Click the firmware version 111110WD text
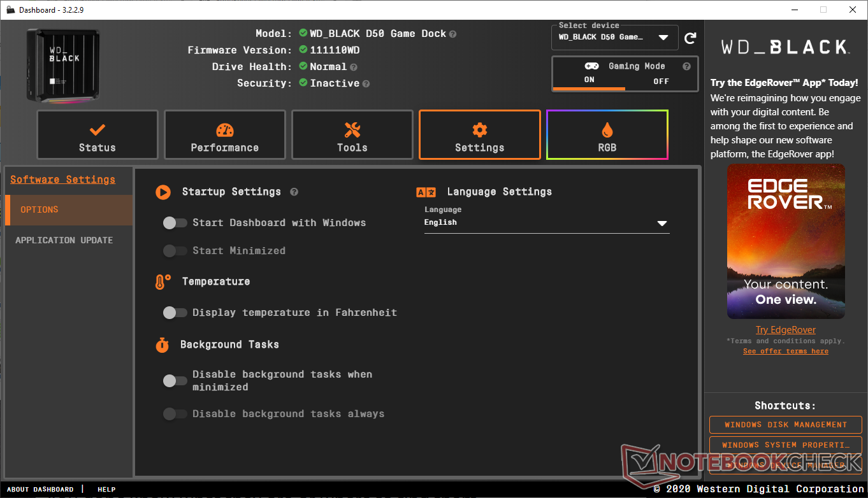Viewport: 868px width, 498px height. pyautogui.click(x=335, y=50)
